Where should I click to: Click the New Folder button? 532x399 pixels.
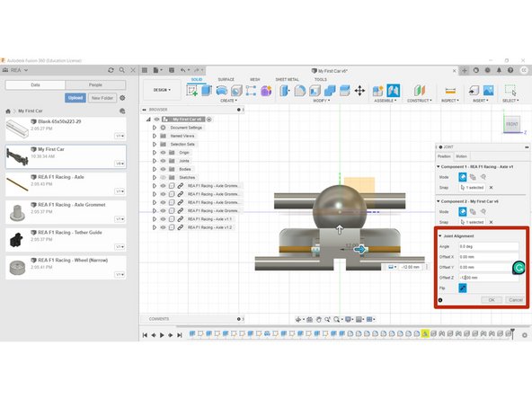(102, 98)
